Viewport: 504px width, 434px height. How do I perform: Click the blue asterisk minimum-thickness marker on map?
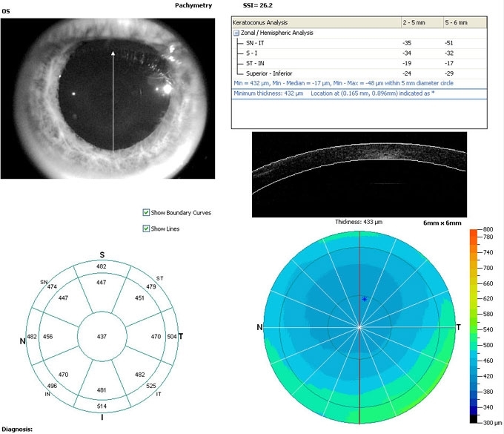[365, 299]
